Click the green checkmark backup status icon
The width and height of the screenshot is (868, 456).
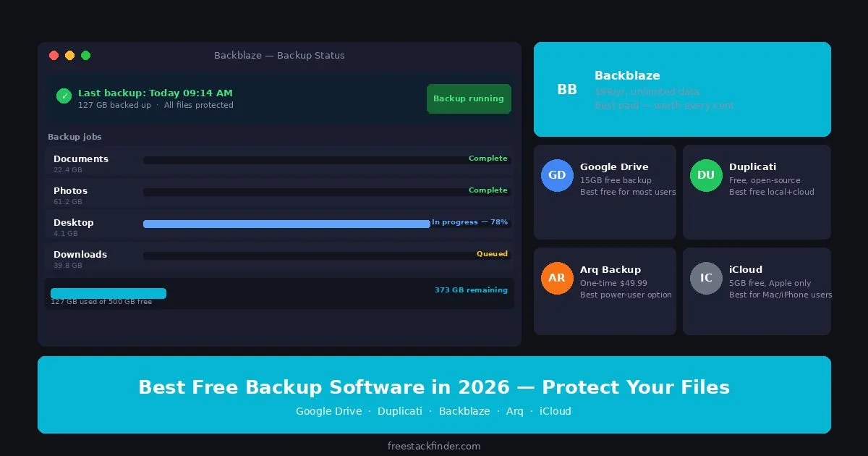64,96
